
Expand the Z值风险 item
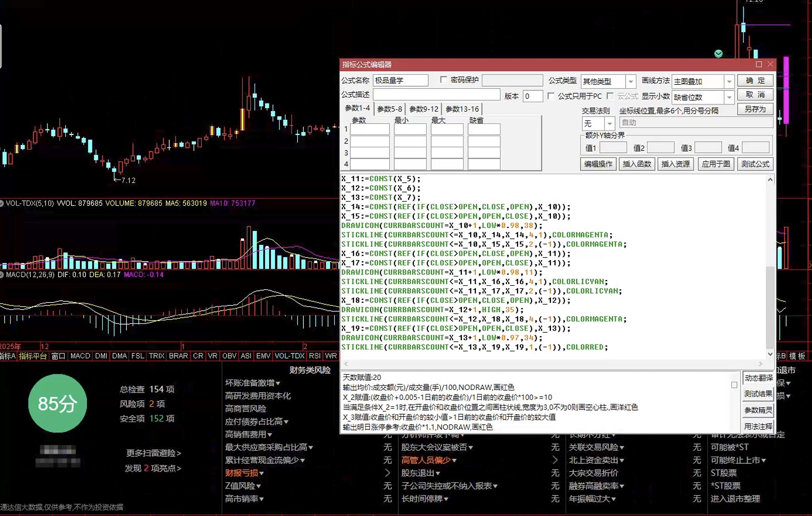point(258,487)
